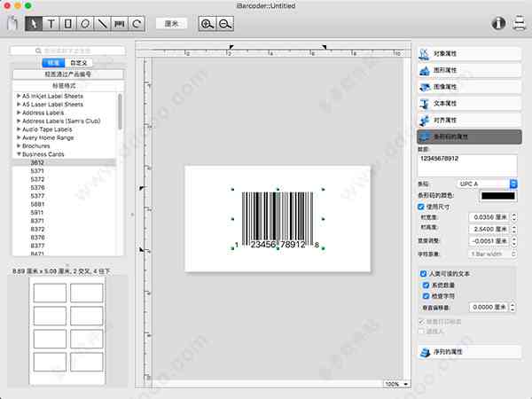Click the label format list scrollbar

click(120, 112)
